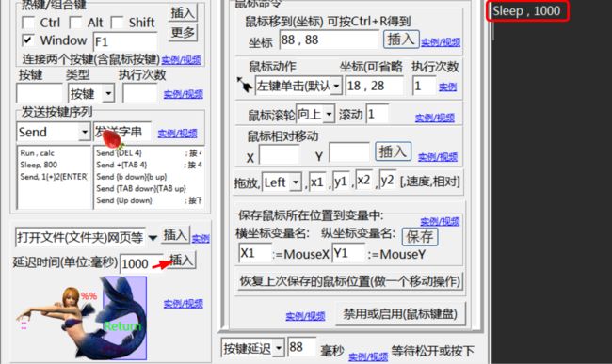The width and height of the screenshot is (612, 364).
Task: Select the "Send +{TAB 4}" example row
Action: click(121, 165)
